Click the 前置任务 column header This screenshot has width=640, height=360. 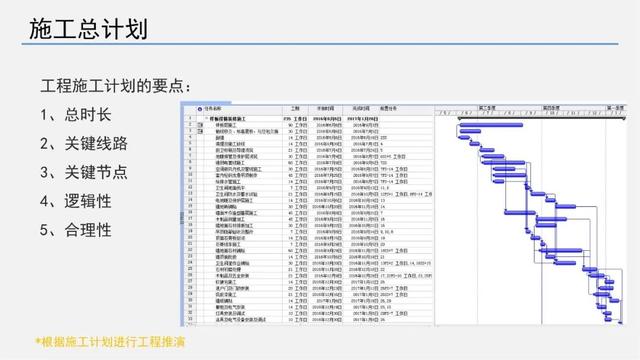click(388, 109)
